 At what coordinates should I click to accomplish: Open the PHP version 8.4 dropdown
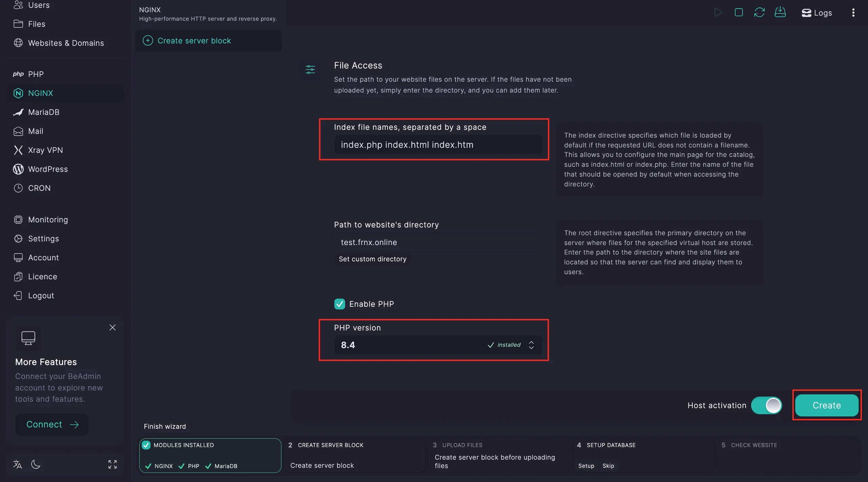[438, 345]
